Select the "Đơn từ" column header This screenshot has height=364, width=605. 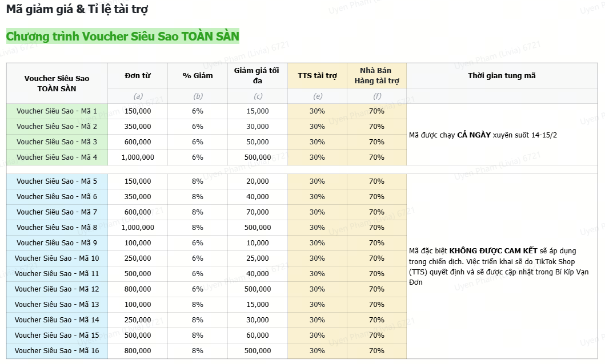coord(138,75)
